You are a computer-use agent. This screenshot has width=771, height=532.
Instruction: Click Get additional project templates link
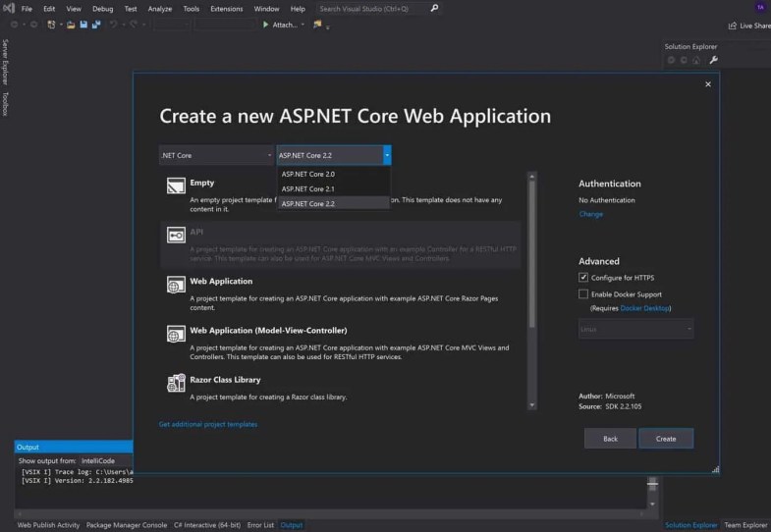click(208, 424)
